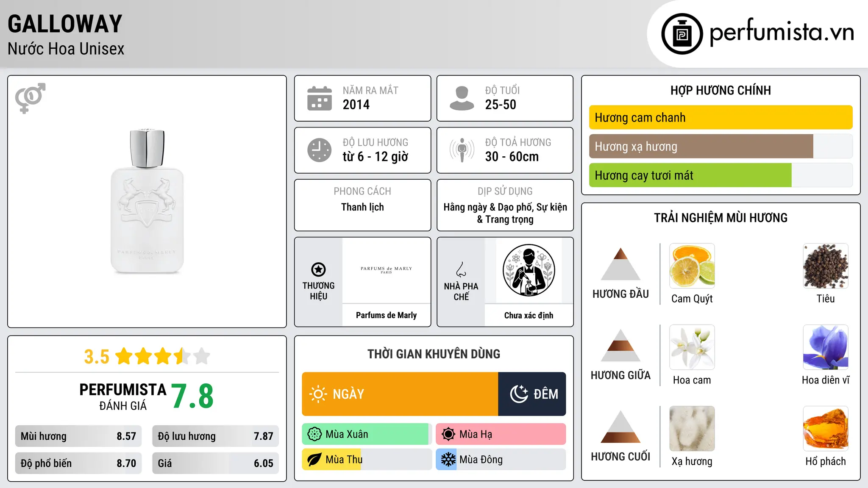Screen dimensions: 868x488
Task: Click the snowflake icon for Mùa Đông
Action: click(448, 460)
